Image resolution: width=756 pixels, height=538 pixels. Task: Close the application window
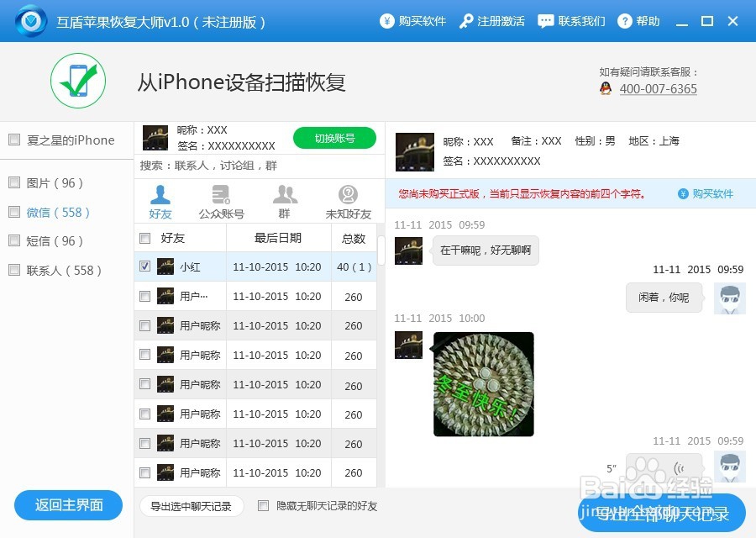tap(732, 21)
